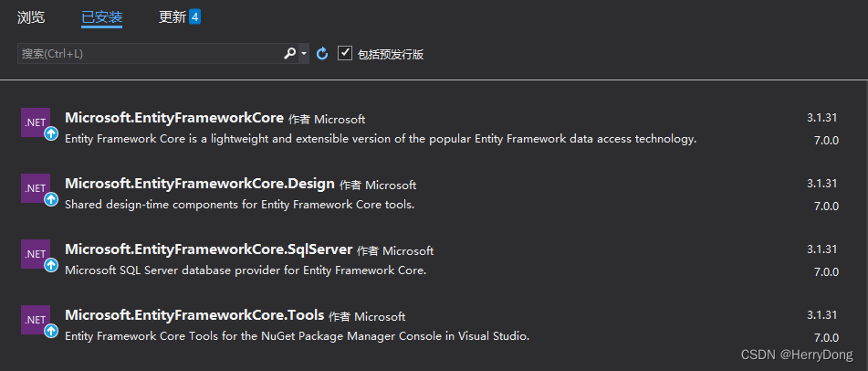Refresh the package list
Viewport: 868px width, 371px height.
pyautogui.click(x=322, y=54)
